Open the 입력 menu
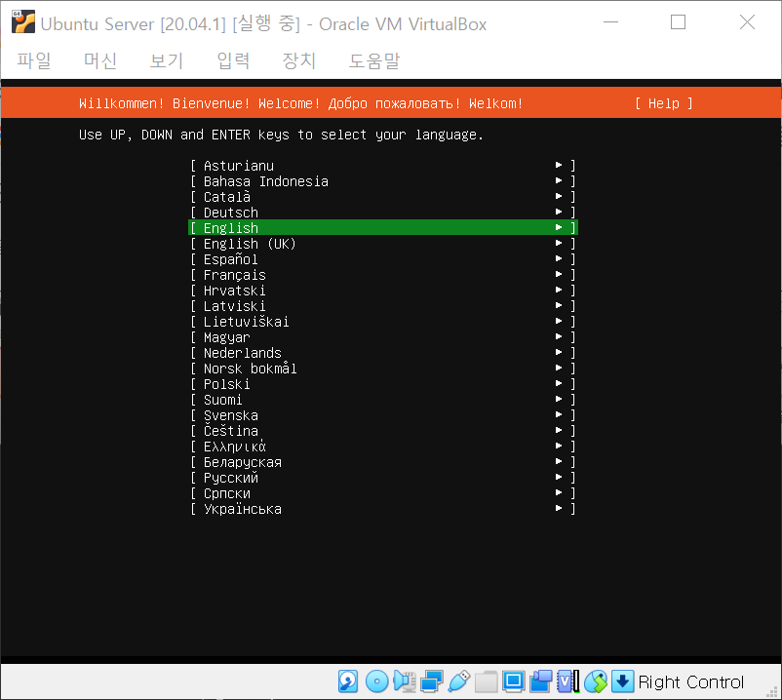 233,60
